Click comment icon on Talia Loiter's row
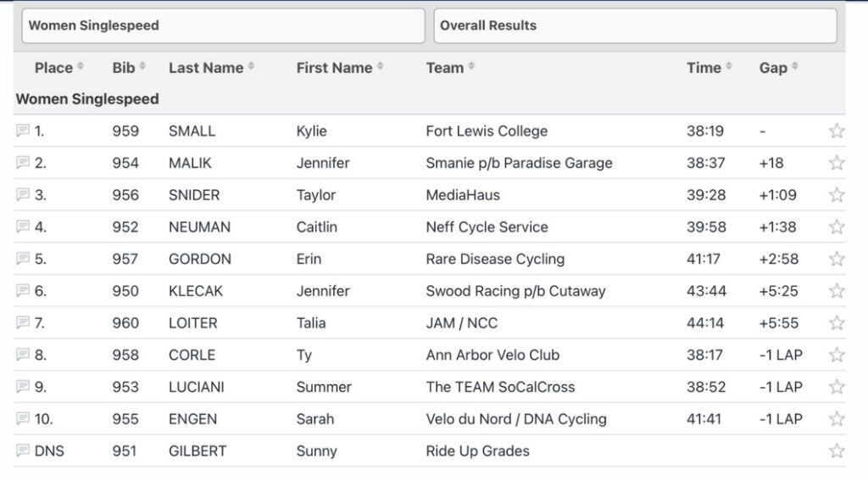 click(23, 322)
